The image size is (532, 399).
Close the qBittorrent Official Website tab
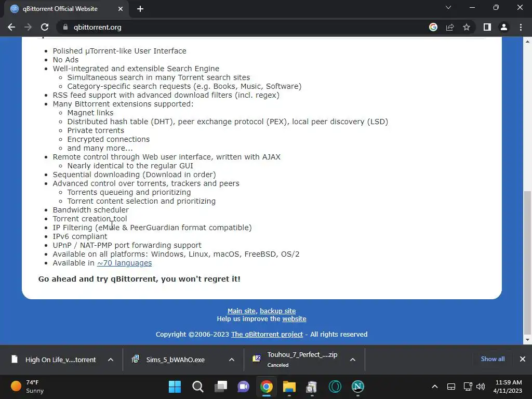point(121,9)
